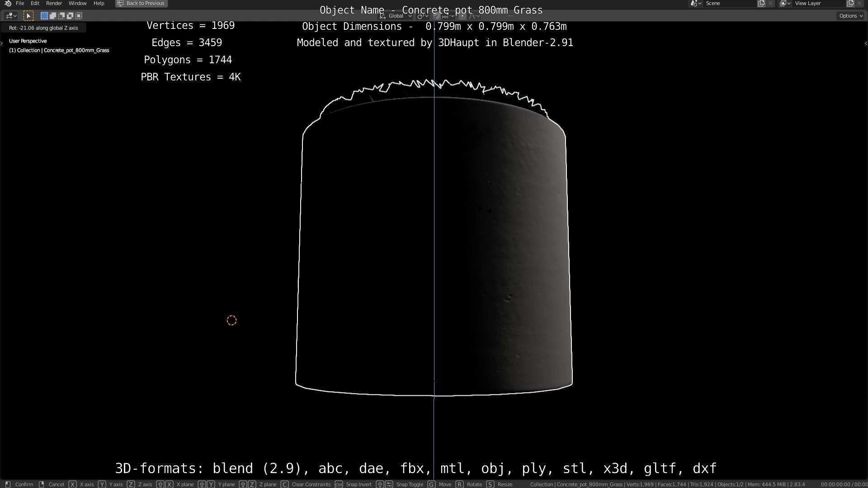Click the new scene copy icon
This screenshot has height=488, width=868.
coord(761,3)
